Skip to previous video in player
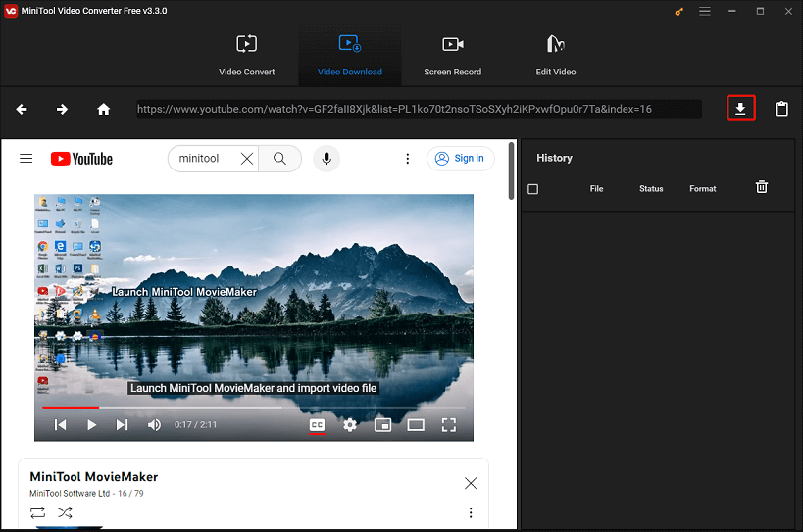Screen dimensions: 803x532 click(61, 424)
